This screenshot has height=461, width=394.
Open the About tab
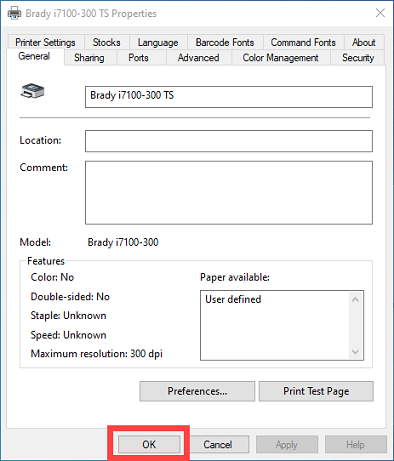tap(364, 42)
